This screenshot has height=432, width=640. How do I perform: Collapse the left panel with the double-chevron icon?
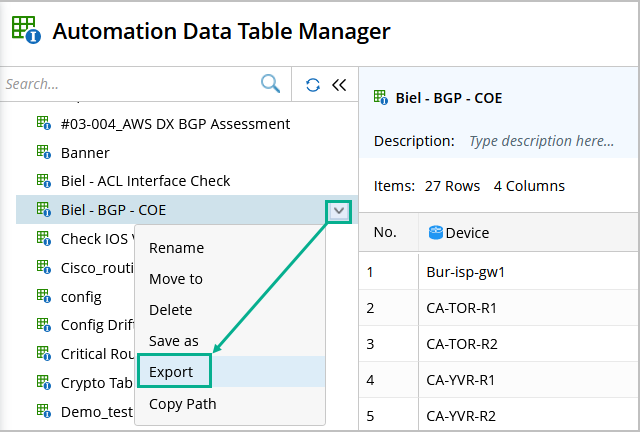(338, 85)
